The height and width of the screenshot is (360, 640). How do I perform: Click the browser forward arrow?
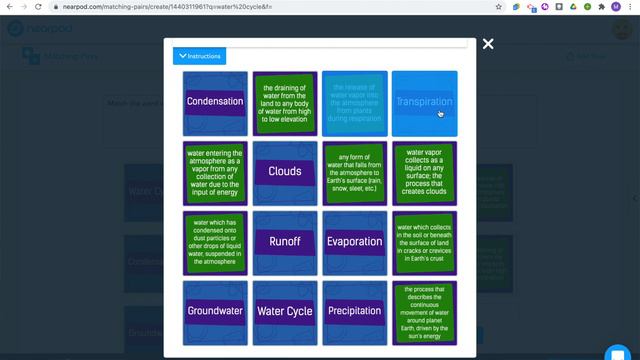pos(24,7)
